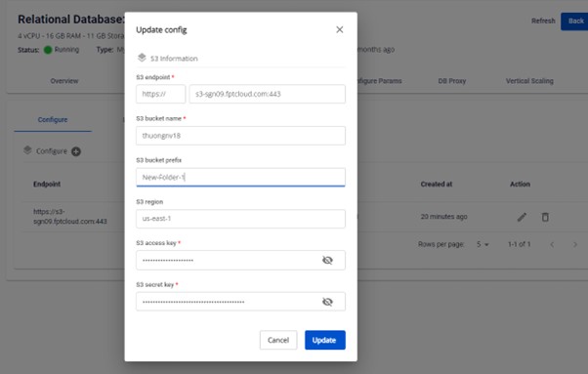
Task: Click the S3 endpoint host field
Action: [x=268, y=94]
